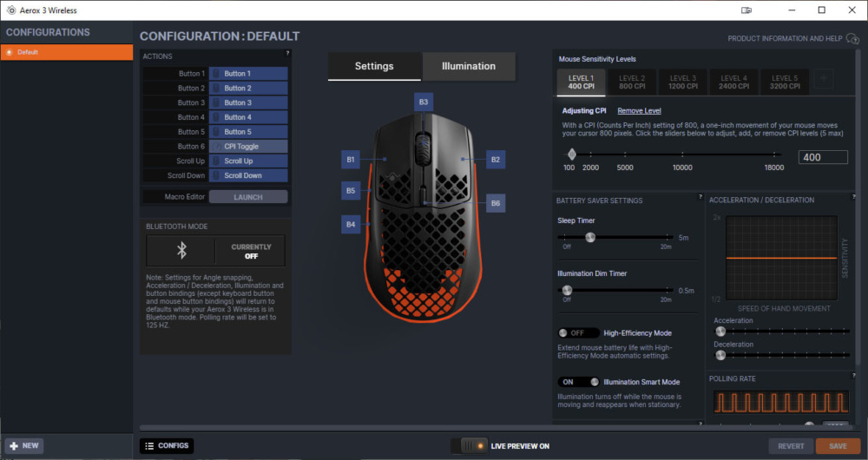Click the Sleep Timer slider handle
Viewport: 868px width, 460px height.
(590, 238)
